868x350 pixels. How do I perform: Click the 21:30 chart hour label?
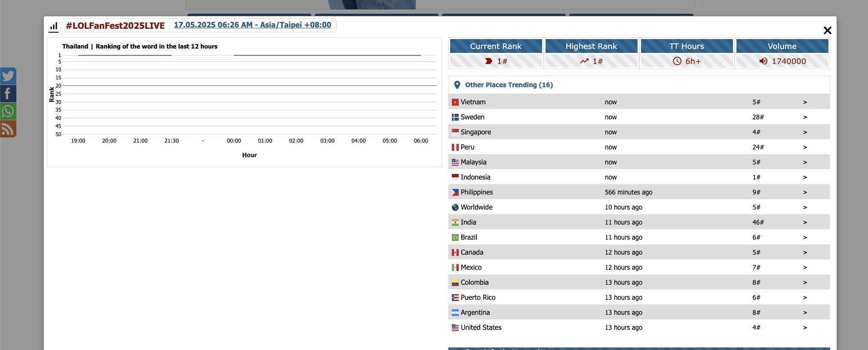click(x=172, y=141)
